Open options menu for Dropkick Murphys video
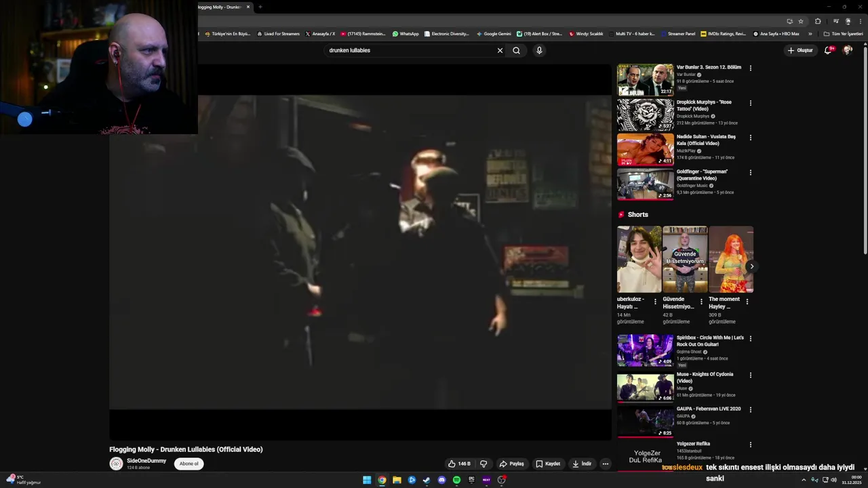868x488 pixels. point(750,103)
